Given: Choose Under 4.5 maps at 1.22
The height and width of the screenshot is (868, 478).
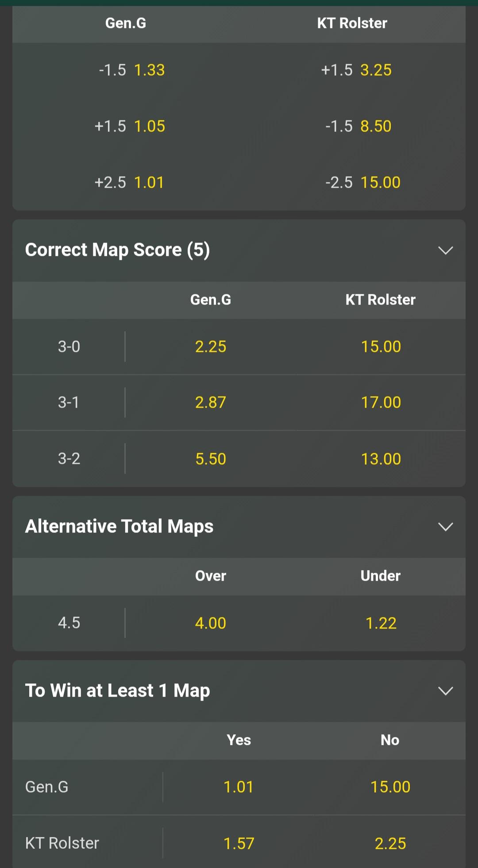Looking at the screenshot, I should (381, 623).
